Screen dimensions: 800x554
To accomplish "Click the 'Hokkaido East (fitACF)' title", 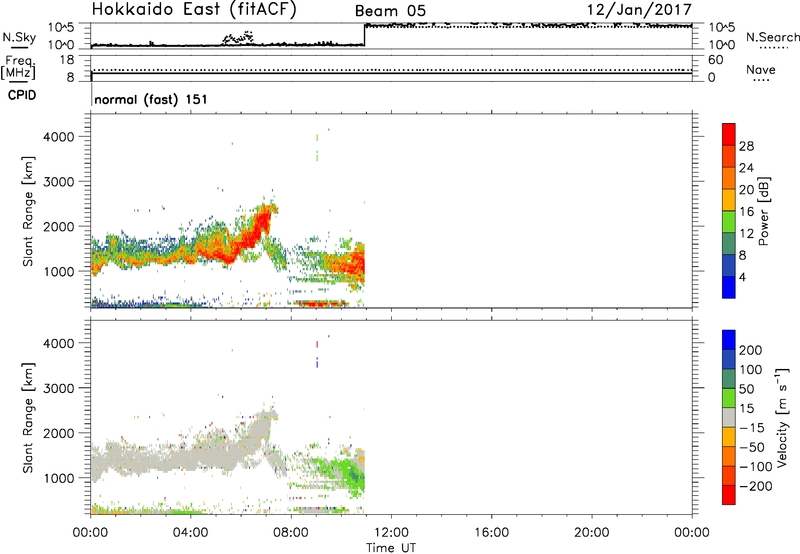I will click(x=194, y=10).
